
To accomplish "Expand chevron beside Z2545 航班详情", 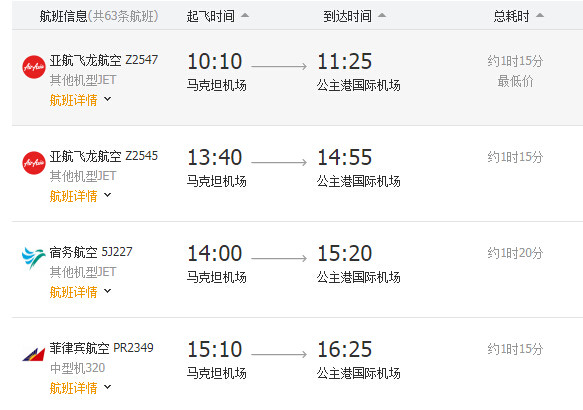I will [x=107, y=195].
